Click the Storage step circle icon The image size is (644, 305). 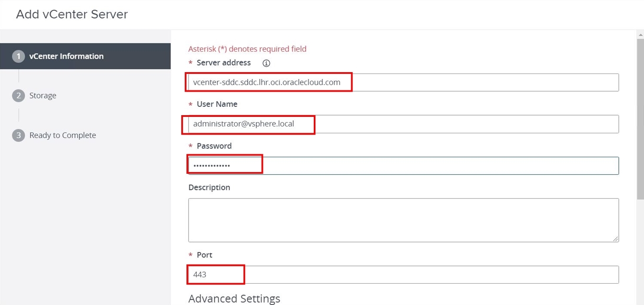tap(18, 96)
